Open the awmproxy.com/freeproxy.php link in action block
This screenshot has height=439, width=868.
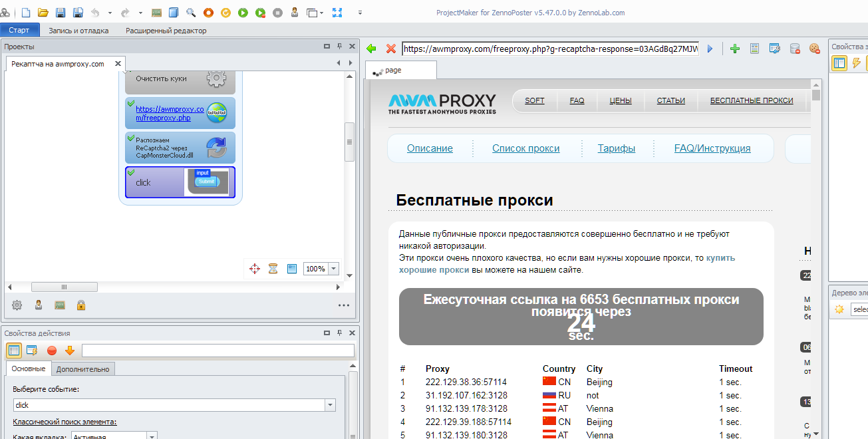click(170, 113)
